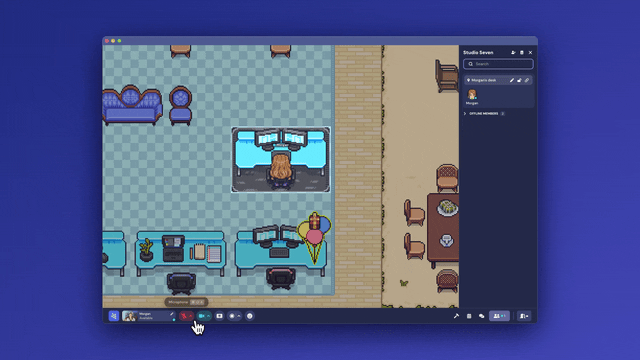The width and height of the screenshot is (640, 360).
Task: Open build mode with the hammer icon
Action: coord(456,316)
